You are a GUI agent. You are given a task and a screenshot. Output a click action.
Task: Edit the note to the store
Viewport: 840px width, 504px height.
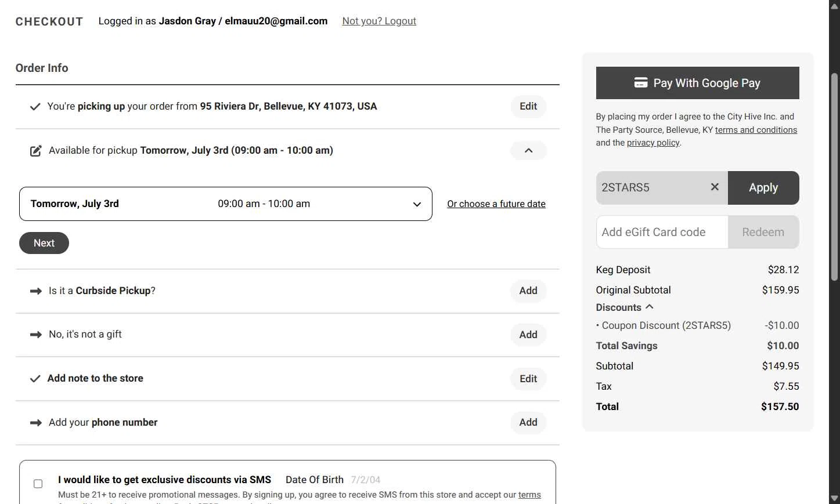pos(528,379)
